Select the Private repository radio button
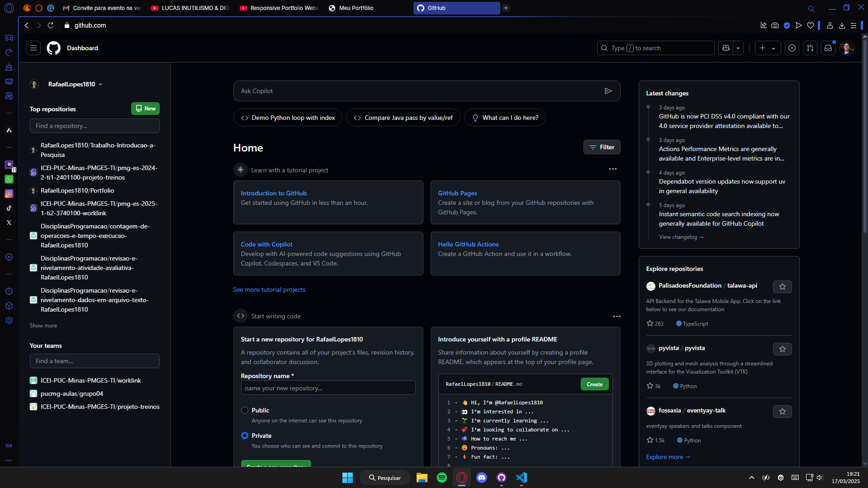 click(245, 436)
